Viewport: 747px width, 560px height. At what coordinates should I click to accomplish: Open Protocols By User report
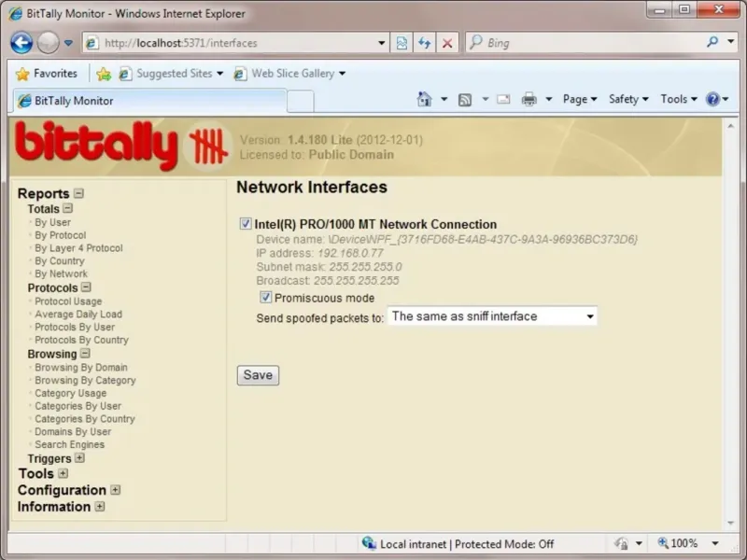[75, 328]
